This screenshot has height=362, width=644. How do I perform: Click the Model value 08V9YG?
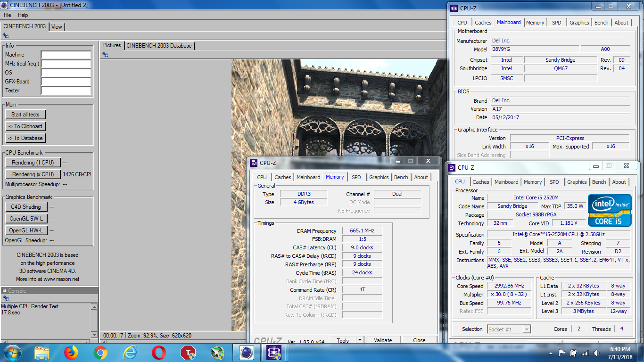[535, 49]
